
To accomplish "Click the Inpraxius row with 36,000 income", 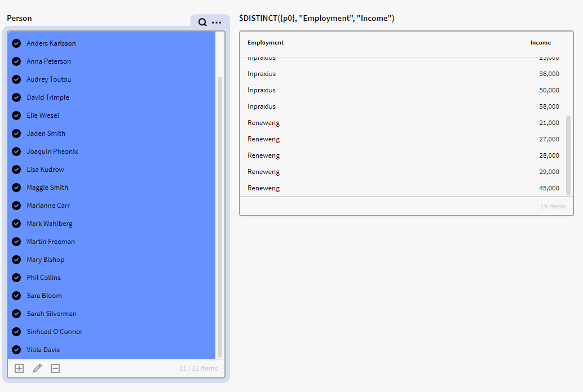I will click(x=403, y=74).
